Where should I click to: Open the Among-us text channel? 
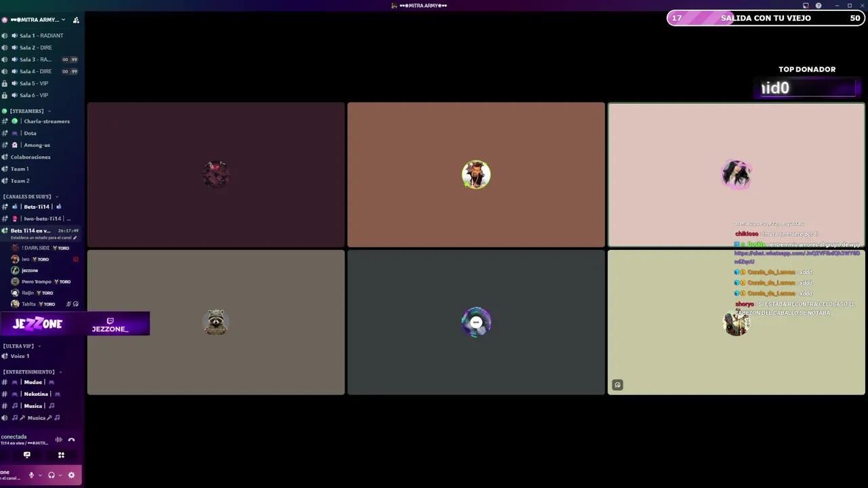click(x=41, y=145)
